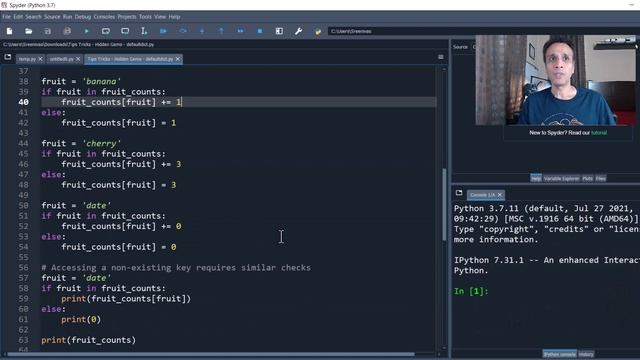Open the Consoles menu
The height and width of the screenshot is (360, 640).
[x=104, y=17]
